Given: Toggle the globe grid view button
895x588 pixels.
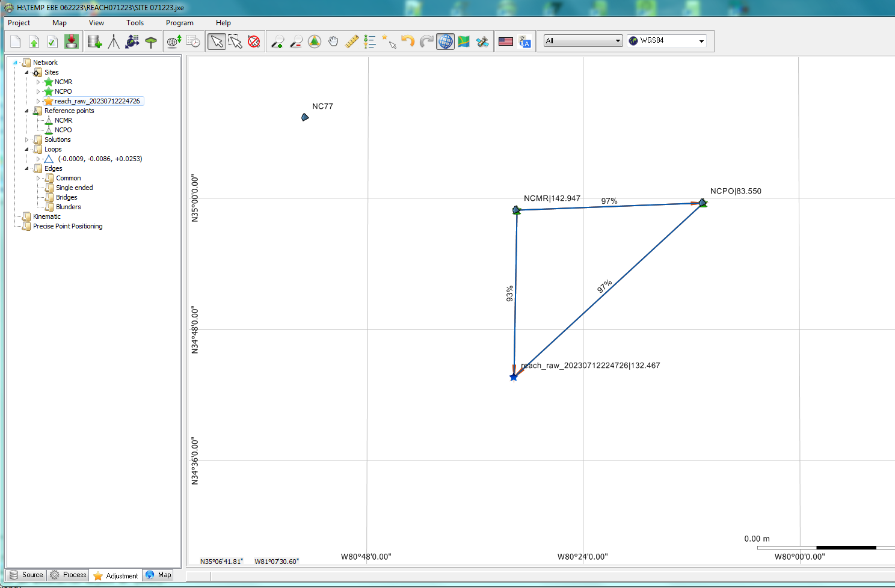Looking at the screenshot, I should (x=445, y=41).
